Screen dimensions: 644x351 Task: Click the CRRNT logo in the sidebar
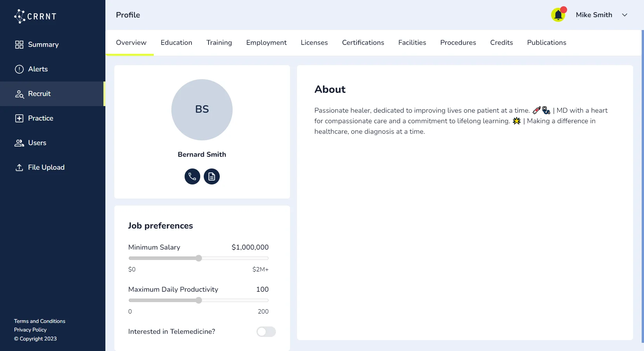tap(36, 16)
